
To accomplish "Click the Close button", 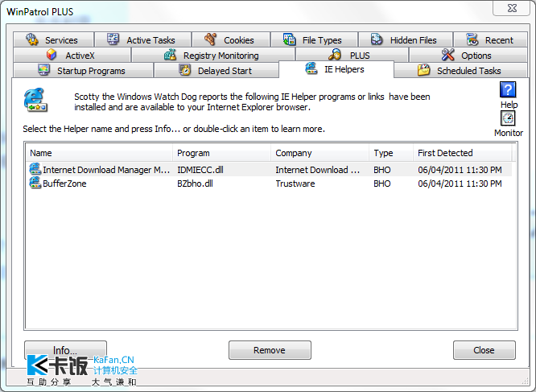I will tap(484, 350).
